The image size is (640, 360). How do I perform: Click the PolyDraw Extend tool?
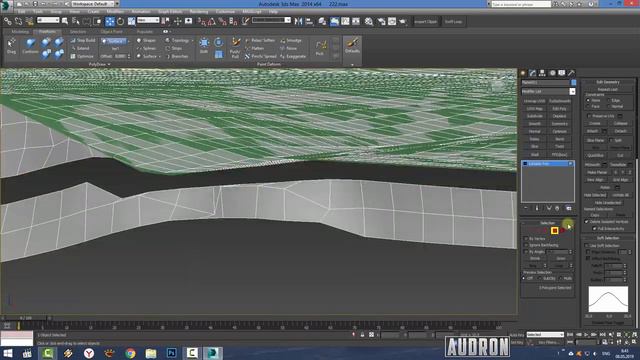pos(80,48)
